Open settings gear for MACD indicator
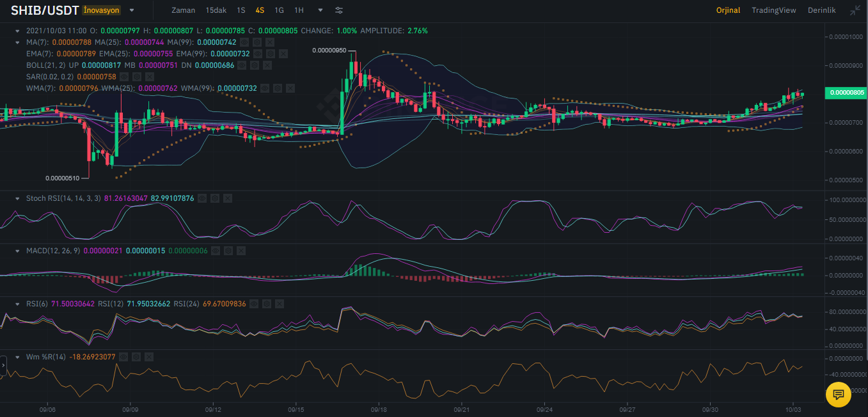This screenshot has height=417, width=868. coord(229,251)
